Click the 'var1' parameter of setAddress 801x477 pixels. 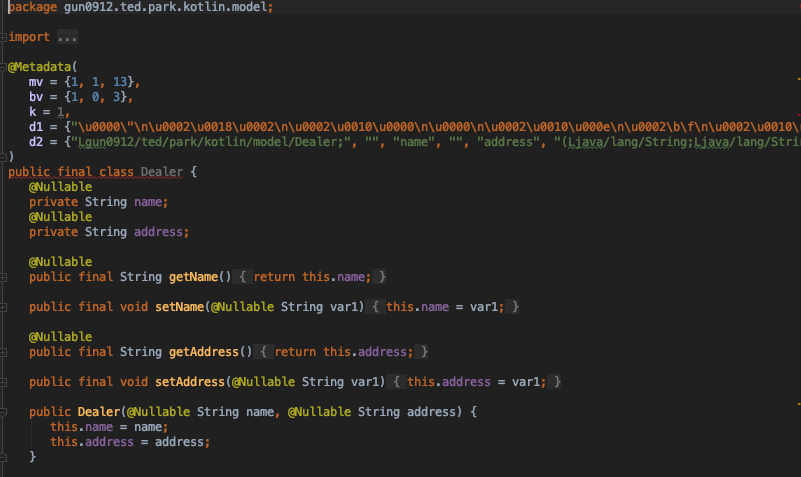pos(365,382)
